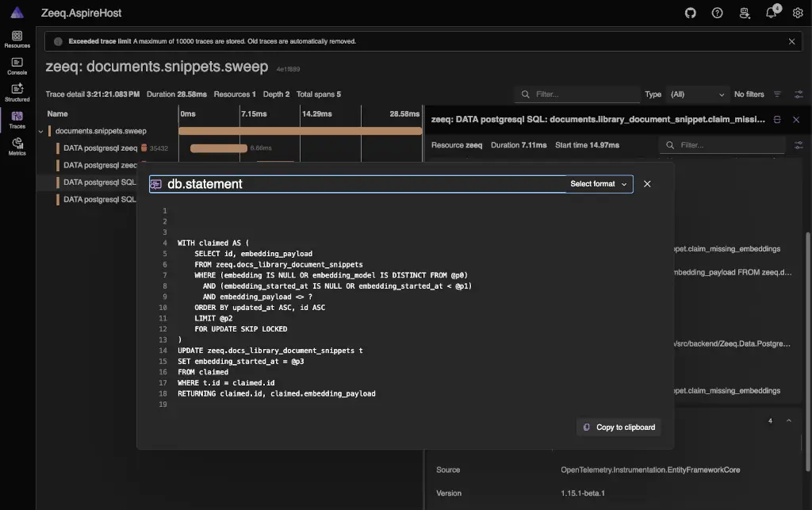Open the Structured logs page

pos(17,93)
